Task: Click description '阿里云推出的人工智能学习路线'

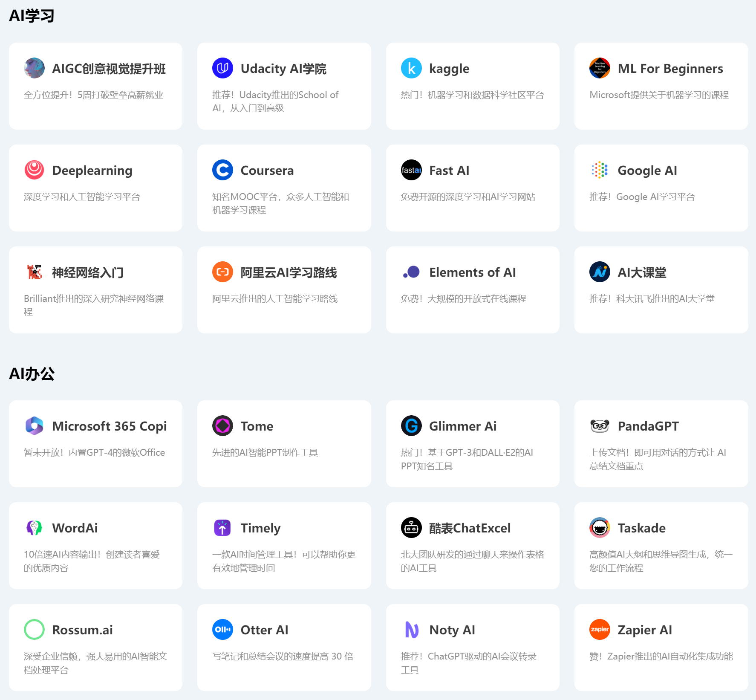Action: [x=275, y=299]
